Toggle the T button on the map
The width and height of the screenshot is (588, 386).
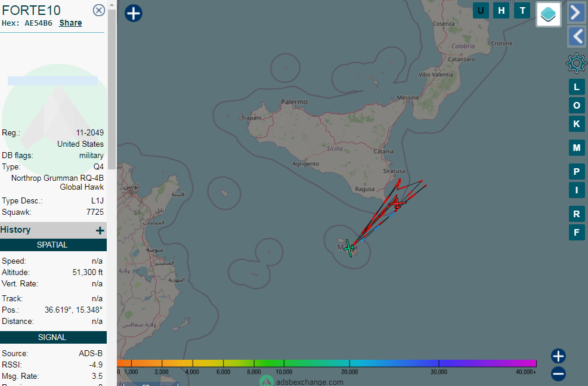pyautogui.click(x=522, y=11)
